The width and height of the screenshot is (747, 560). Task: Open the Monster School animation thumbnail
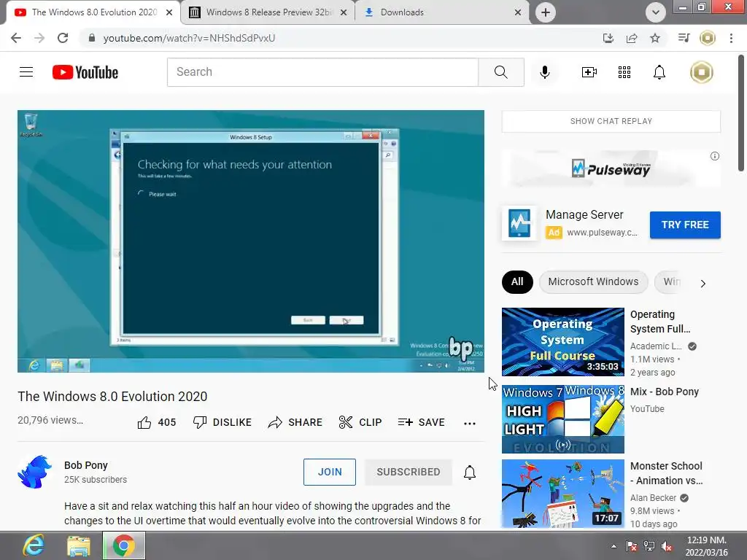pos(562,494)
